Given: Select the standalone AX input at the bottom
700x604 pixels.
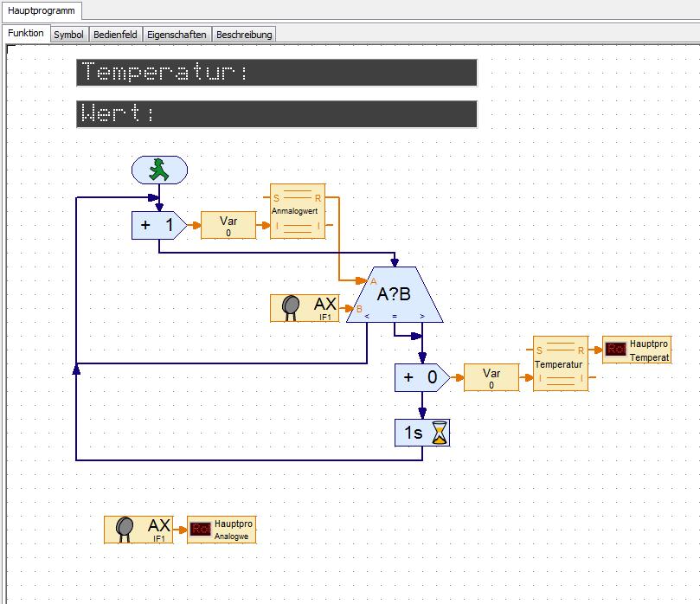Looking at the screenshot, I should click(138, 530).
